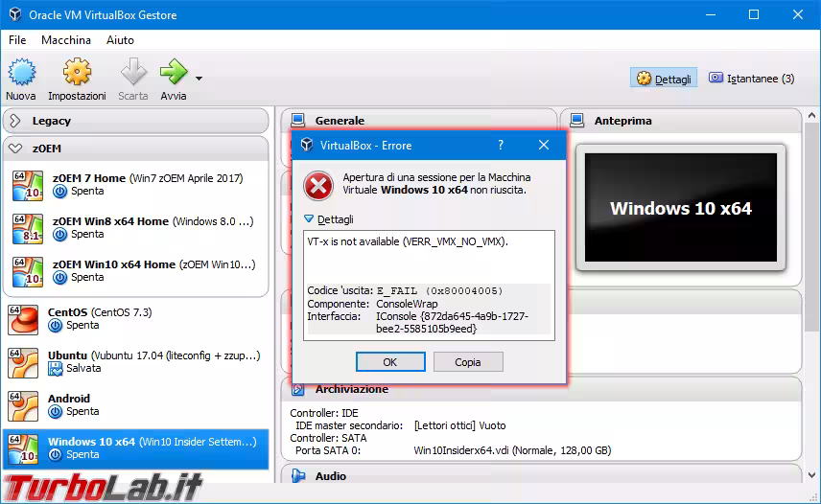Screen dimensions: 821x504
Task: Click the zOEM 7 Home machine icon
Action: (x=25, y=185)
